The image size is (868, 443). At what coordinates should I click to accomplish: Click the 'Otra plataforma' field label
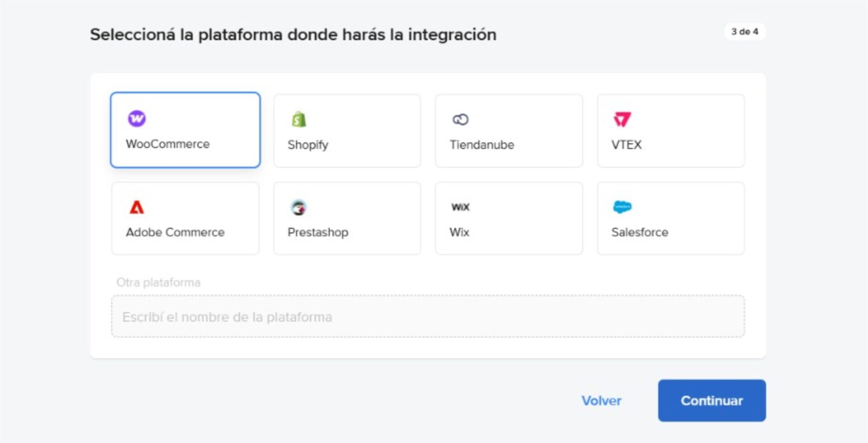(158, 283)
